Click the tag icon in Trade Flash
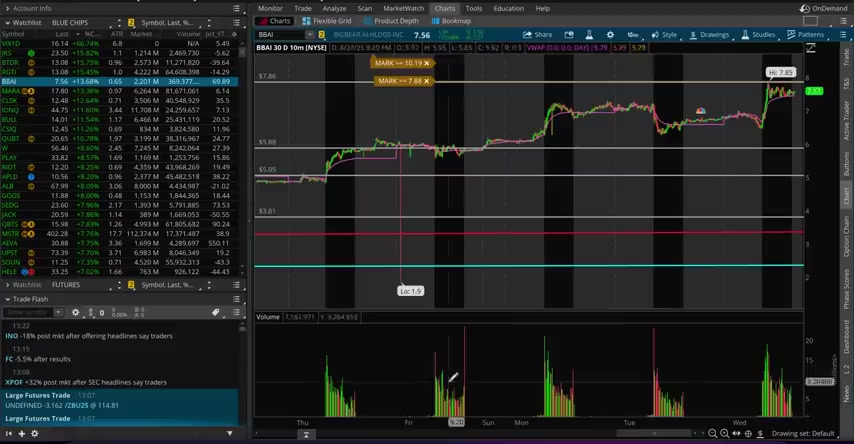Viewport: 854px width, 444px height. 215,312
